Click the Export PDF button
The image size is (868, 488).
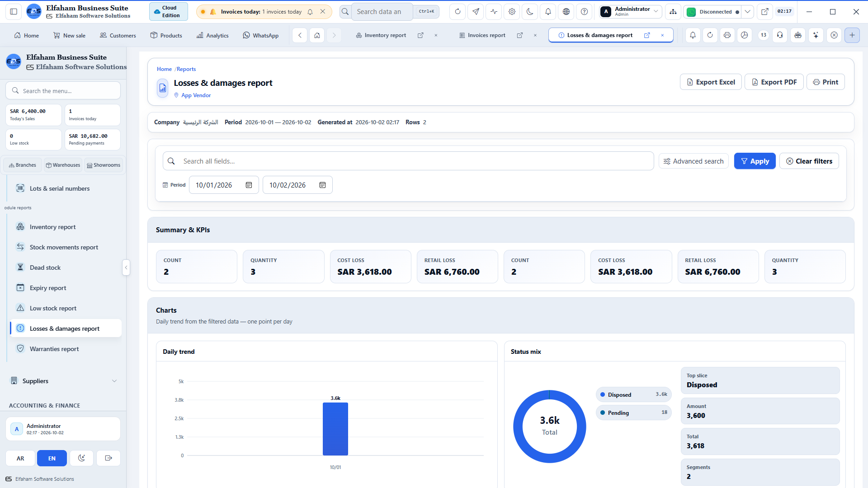(x=774, y=82)
